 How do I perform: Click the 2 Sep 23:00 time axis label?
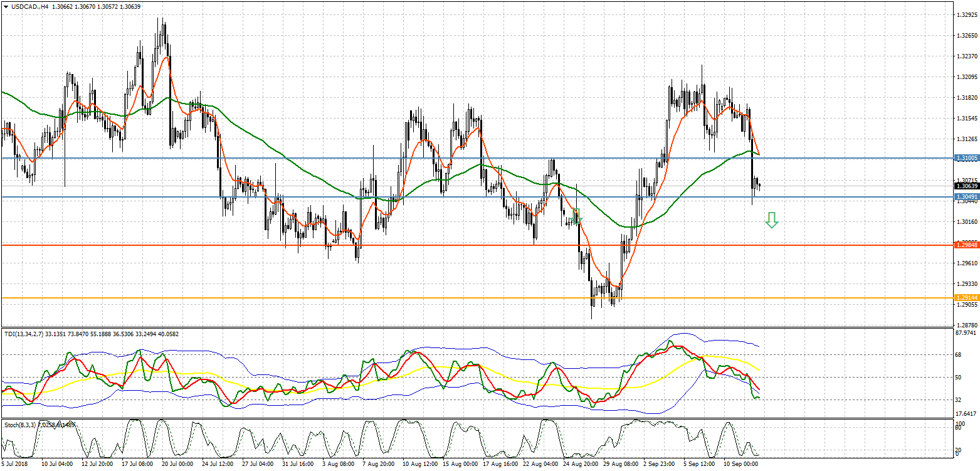660,465
